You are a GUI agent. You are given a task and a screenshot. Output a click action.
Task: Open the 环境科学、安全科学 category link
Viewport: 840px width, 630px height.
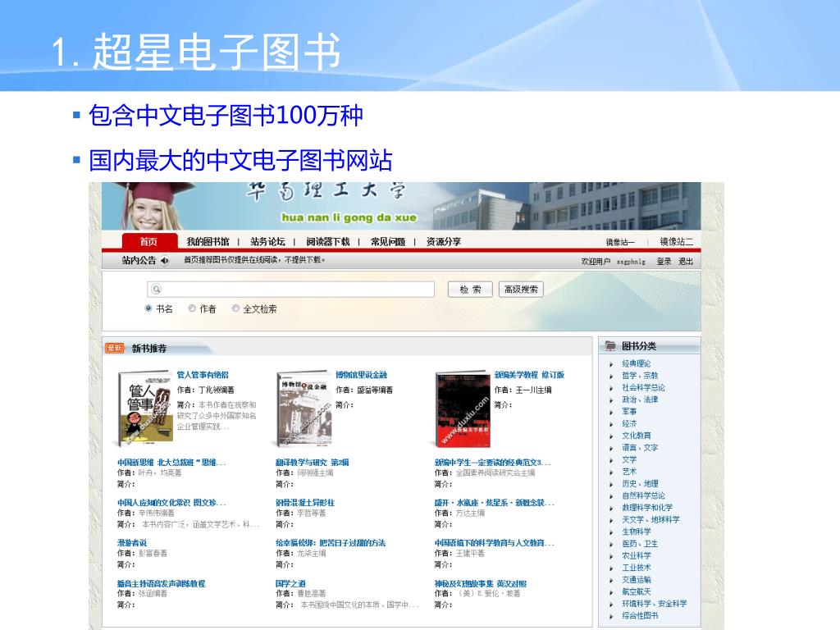[655, 603]
